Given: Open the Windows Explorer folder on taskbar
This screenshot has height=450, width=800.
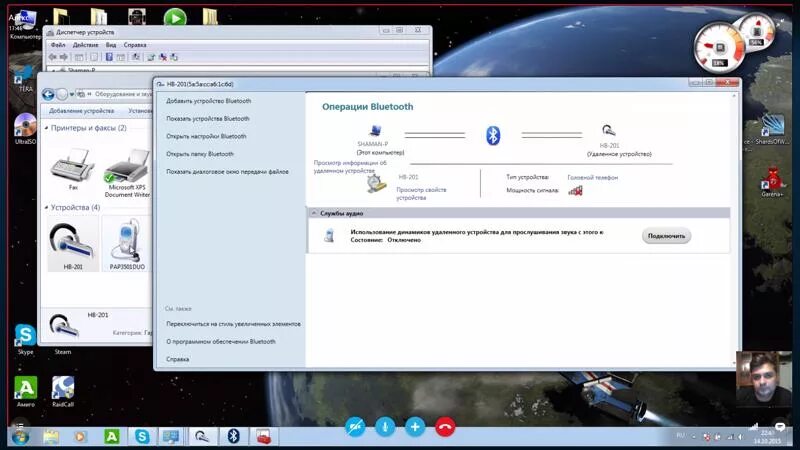Looking at the screenshot, I should [x=51, y=437].
